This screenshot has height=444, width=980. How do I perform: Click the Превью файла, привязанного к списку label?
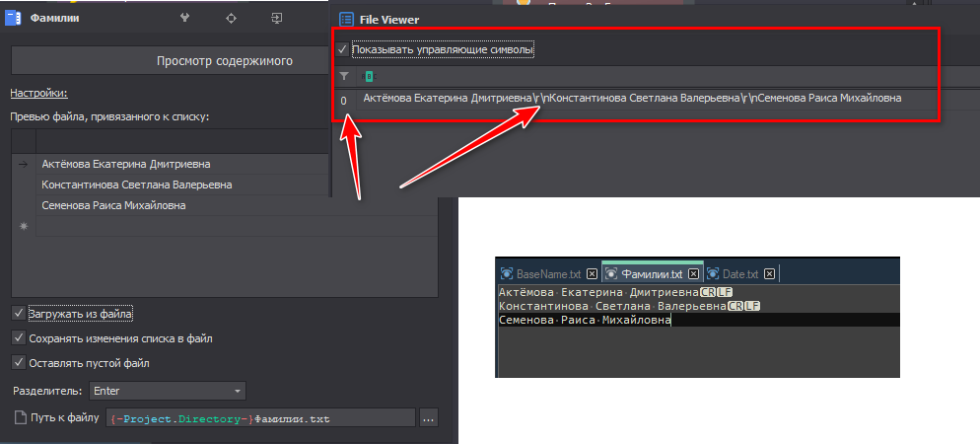111,117
